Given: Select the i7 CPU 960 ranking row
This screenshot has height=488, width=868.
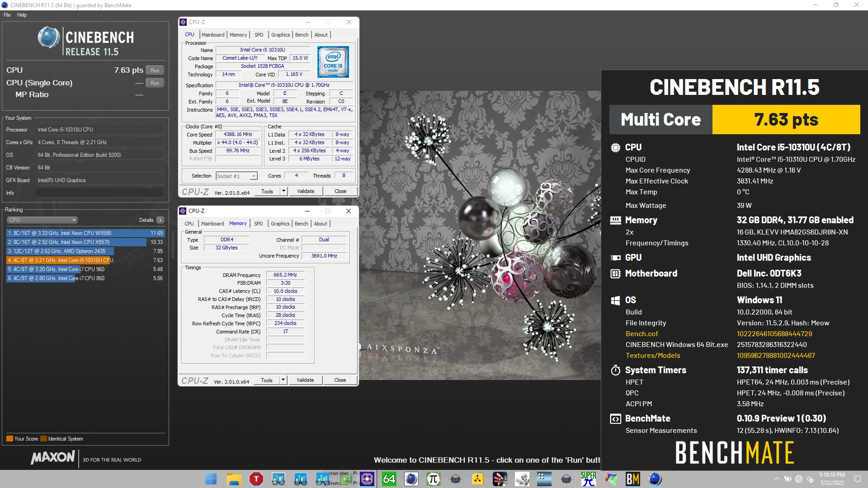Looking at the screenshot, I should tap(85, 269).
